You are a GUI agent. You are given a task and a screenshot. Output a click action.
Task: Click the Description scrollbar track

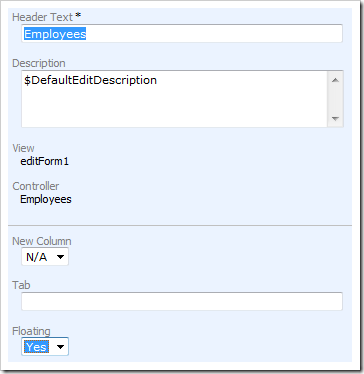coord(335,99)
